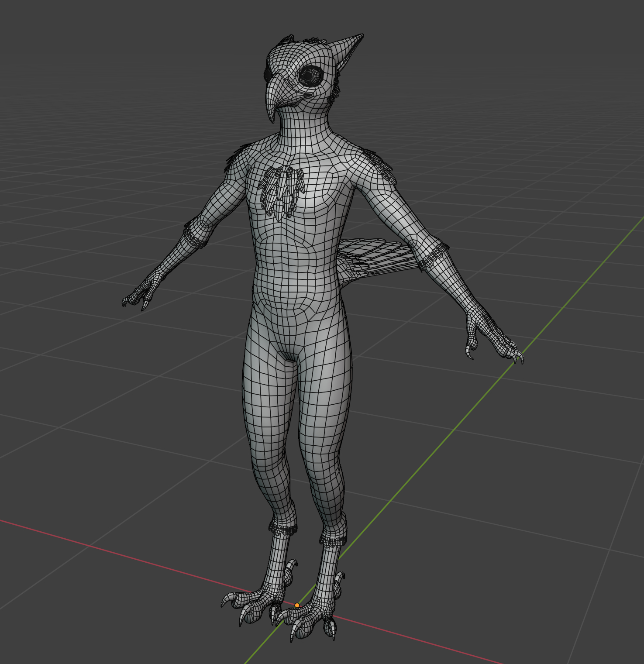Click the orange object origin dot
The image size is (644, 664).
(x=297, y=605)
